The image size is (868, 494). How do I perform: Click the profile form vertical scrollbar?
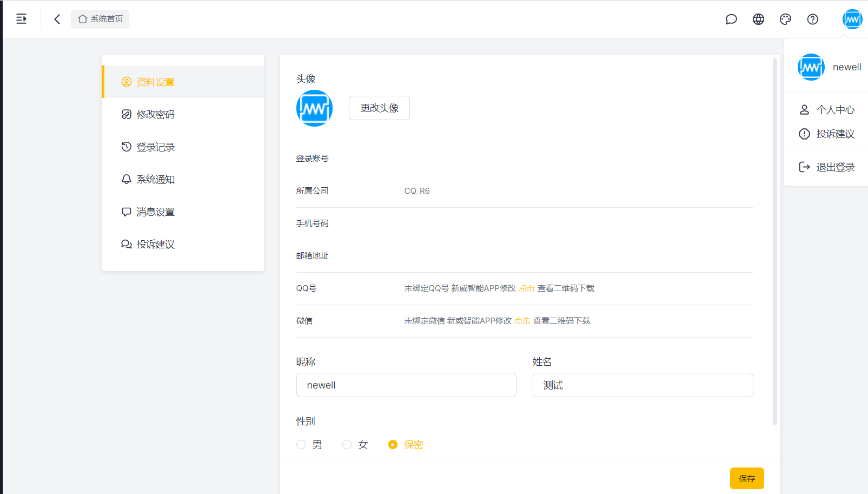point(775,241)
